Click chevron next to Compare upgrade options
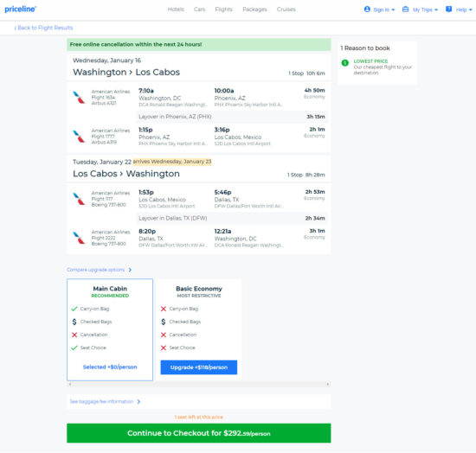476x453 pixels. (x=130, y=270)
